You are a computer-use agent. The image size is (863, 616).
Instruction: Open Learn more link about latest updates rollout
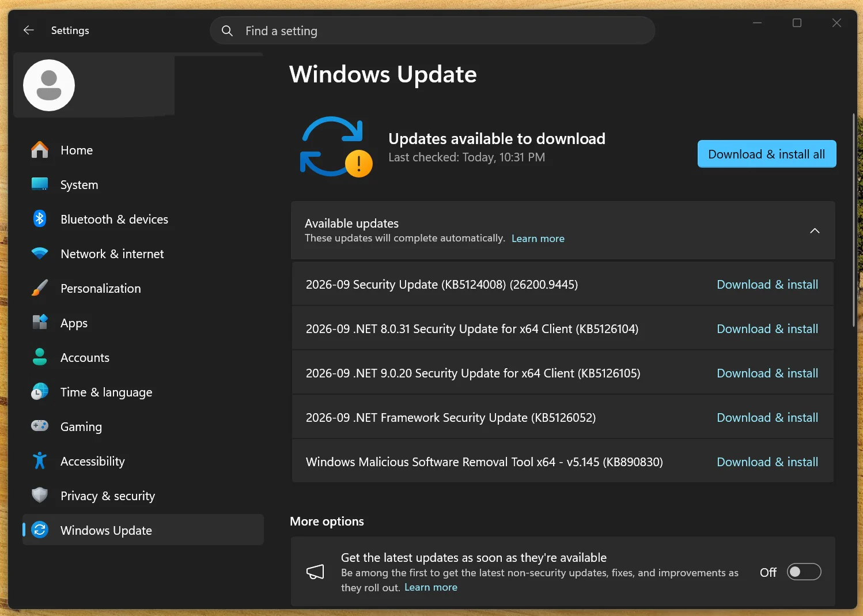coord(431,587)
